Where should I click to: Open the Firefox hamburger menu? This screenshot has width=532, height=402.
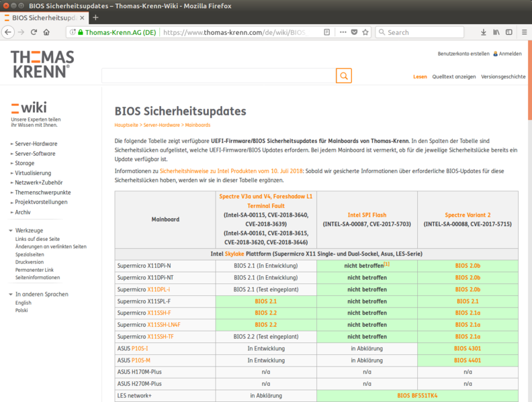524,32
